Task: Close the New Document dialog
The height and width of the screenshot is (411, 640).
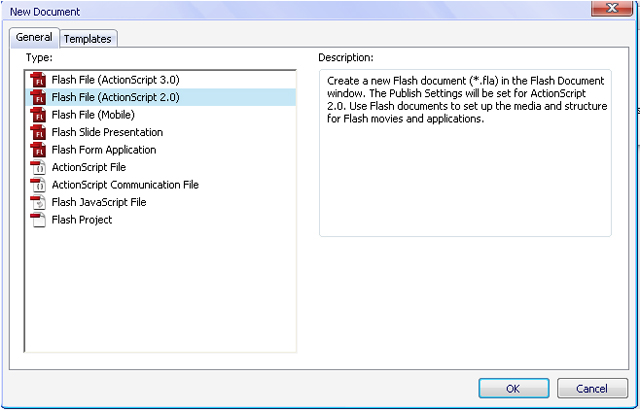Action: 612,8
